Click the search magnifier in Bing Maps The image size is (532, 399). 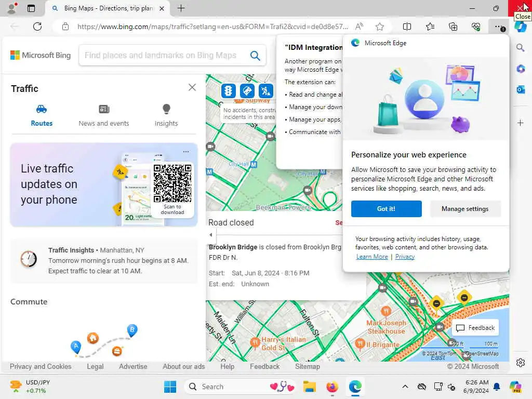(255, 55)
